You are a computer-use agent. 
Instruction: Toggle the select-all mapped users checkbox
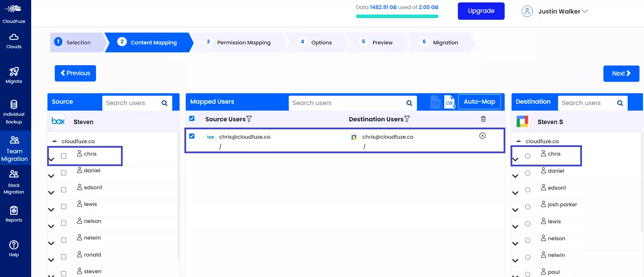click(x=192, y=119)
